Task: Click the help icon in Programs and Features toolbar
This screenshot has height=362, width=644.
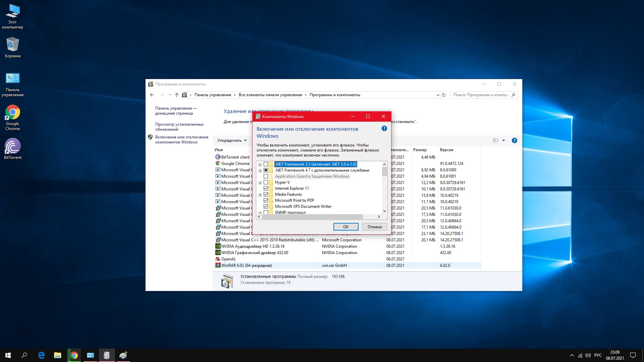Action: point(514,140)
